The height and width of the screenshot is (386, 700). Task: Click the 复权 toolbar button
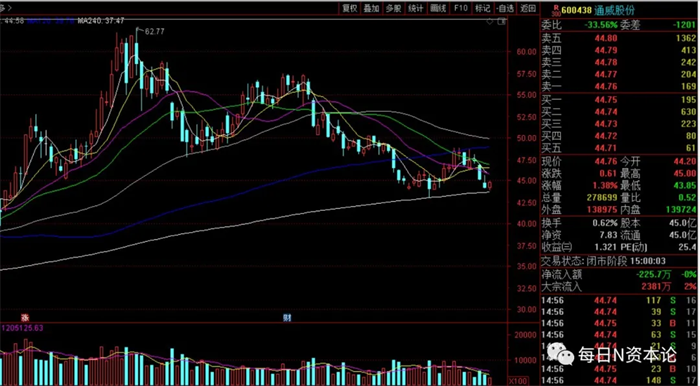350,8
